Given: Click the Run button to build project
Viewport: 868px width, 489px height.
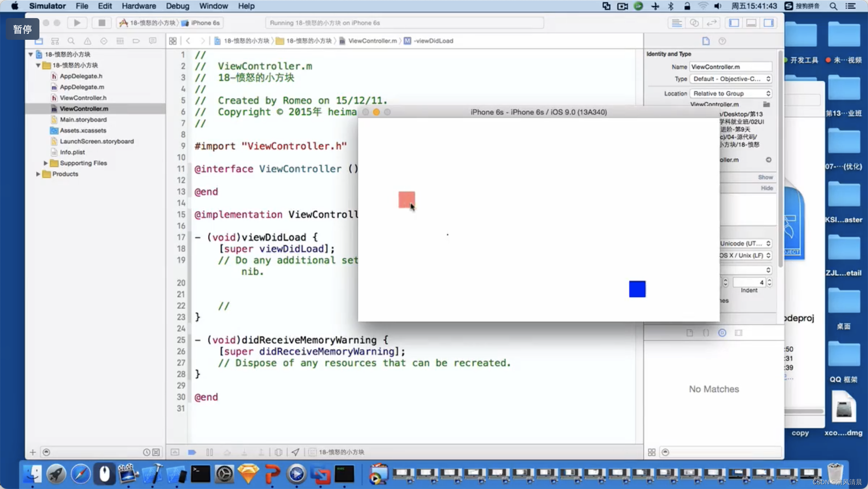Looking at the screenshot, I should click(77, 23).
